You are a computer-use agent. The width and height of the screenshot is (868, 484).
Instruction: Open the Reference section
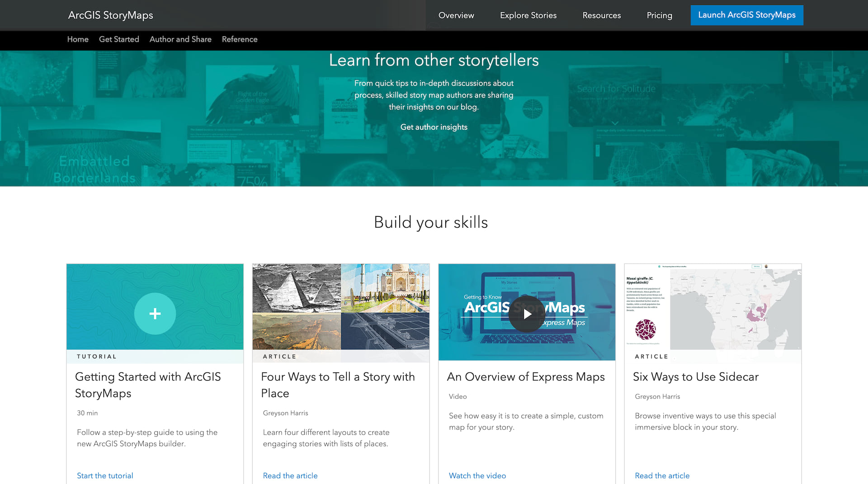click(x=240, y=39)
